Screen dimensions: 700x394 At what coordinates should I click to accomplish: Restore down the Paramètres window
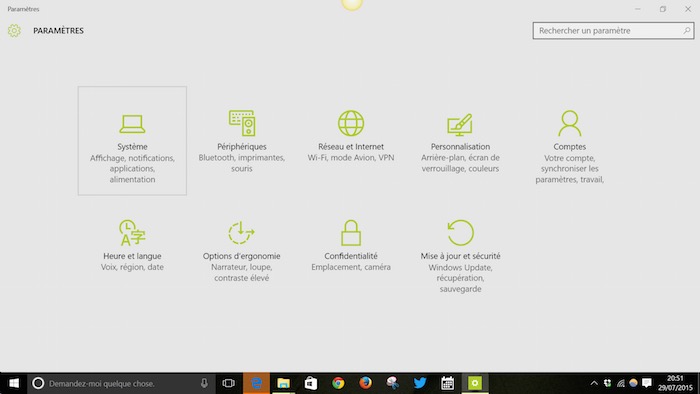(x=663, y=9)
